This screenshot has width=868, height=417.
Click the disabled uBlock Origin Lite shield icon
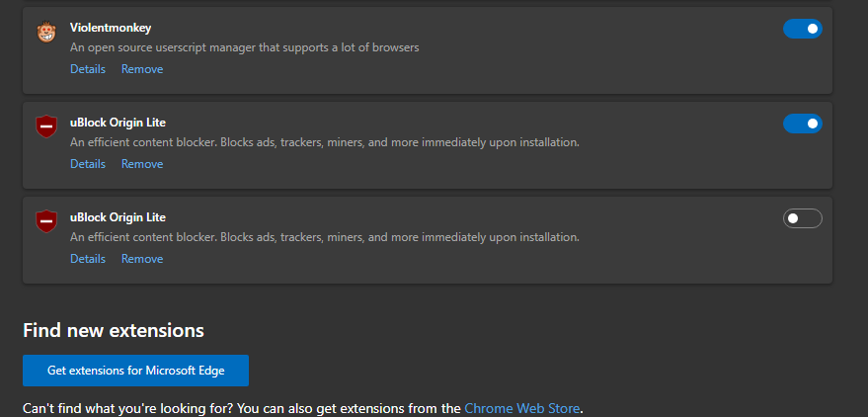tap(45, 221)
